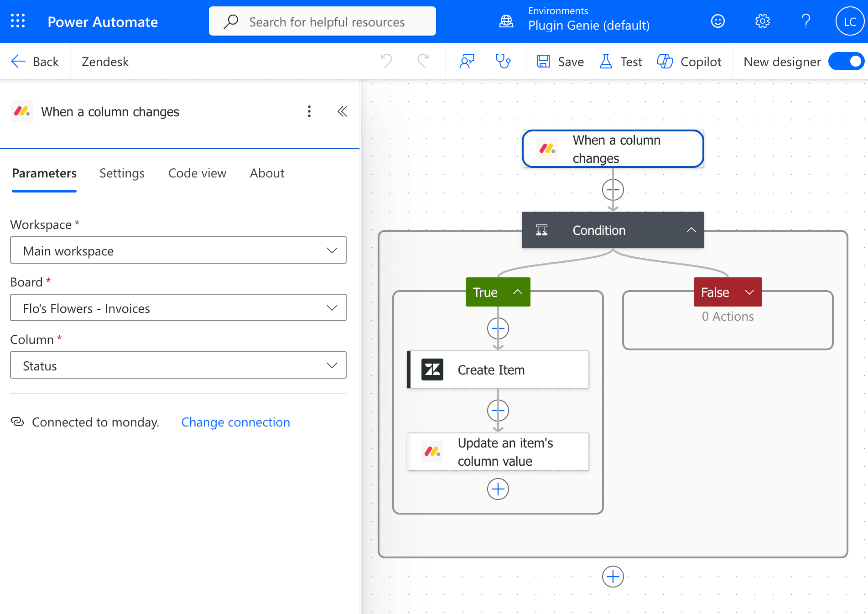This screenshot has height=614, width=868.
Task: Open the settings gear
Action: [x=762, y=21]
